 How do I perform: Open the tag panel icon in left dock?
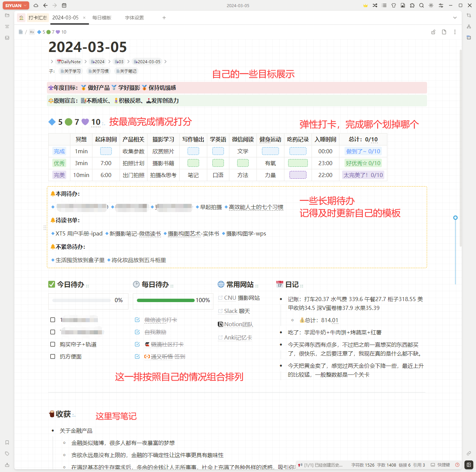pyautogui.click(x=7, y=454)
